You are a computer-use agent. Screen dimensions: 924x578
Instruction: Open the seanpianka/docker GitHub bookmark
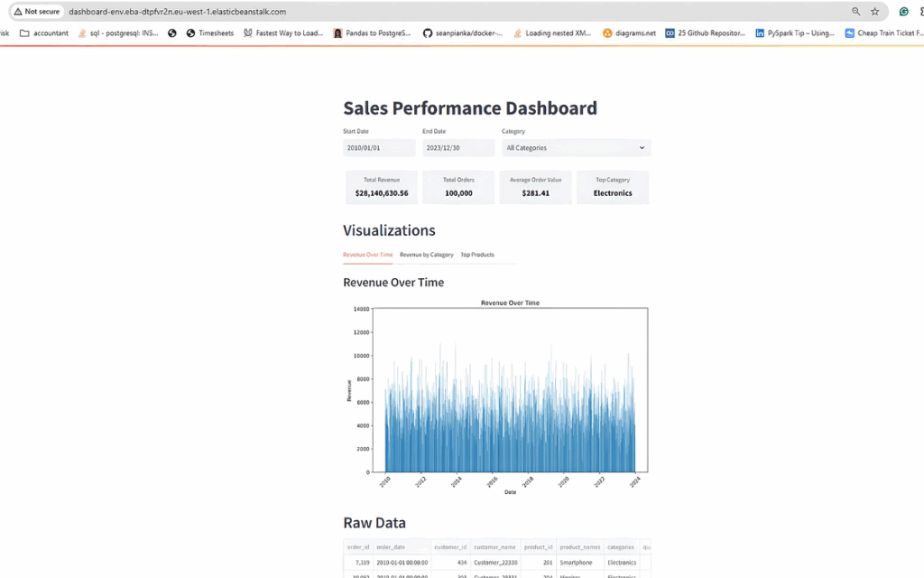click(463, 33)
